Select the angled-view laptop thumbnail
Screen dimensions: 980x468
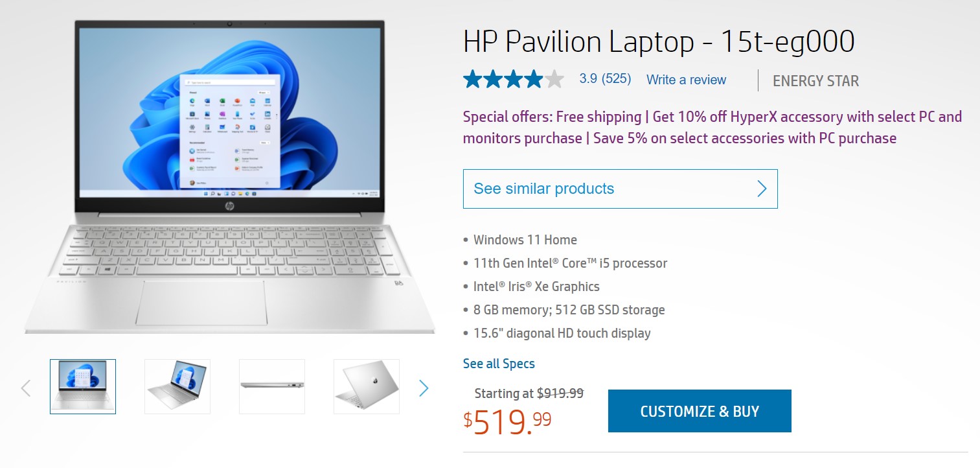pos(177,386)
